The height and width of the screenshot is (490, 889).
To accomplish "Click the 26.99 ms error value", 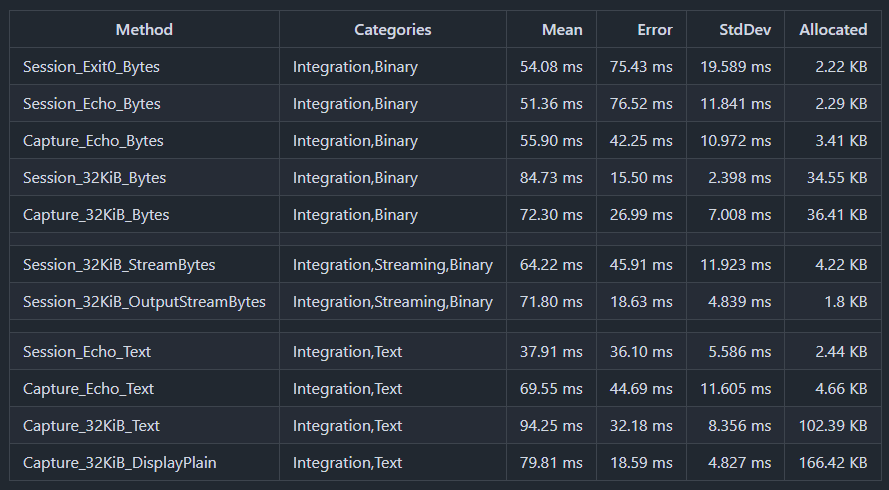I will [x=641, y=214].
